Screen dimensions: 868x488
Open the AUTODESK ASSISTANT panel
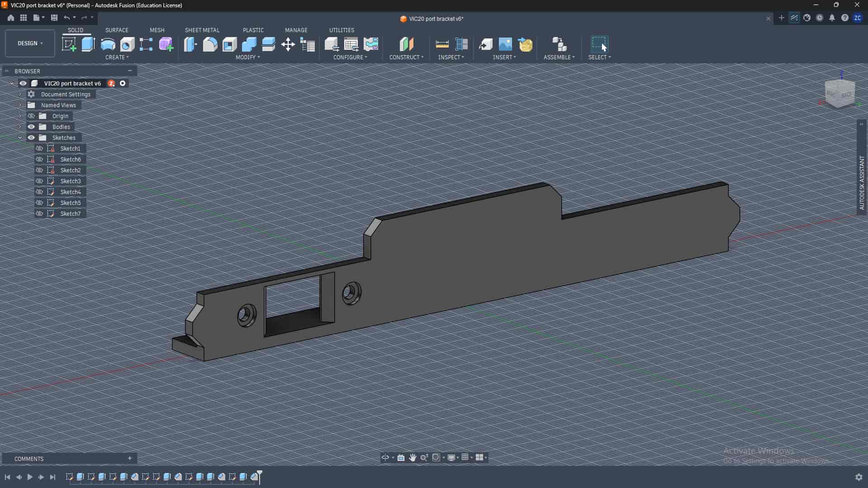coord(862,182)
